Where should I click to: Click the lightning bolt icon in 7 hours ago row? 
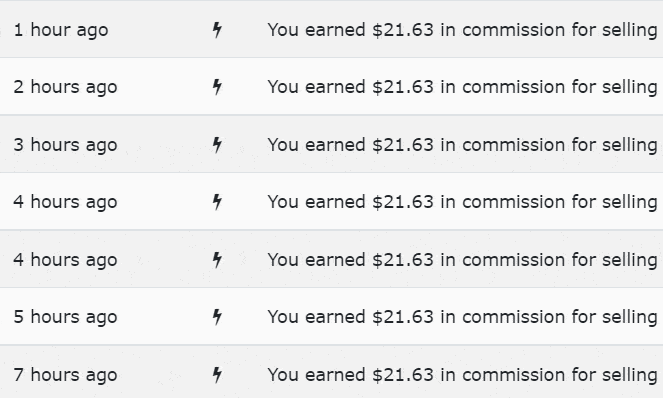tap(217, 375)
